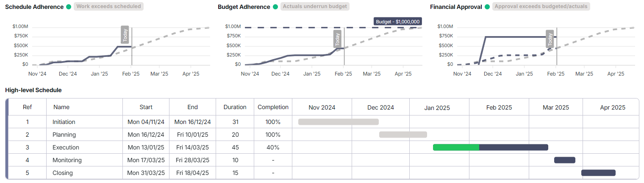Sort by the Duration column header

pos(235,107)
